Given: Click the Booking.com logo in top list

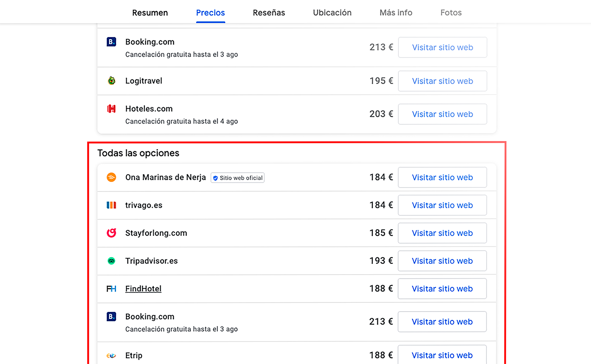Looking at the screenshot, I should (111, 42).
